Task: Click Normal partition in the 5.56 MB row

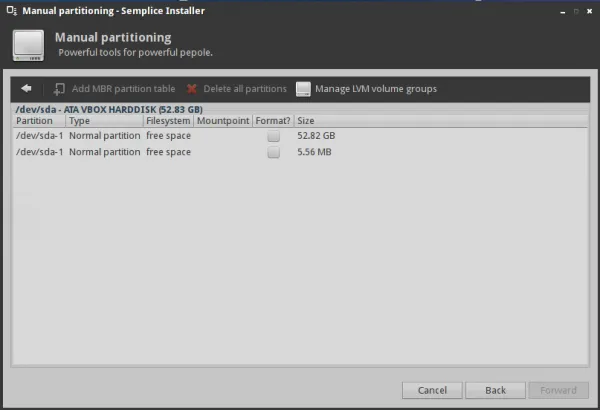Action: click(x=104, y=152)
